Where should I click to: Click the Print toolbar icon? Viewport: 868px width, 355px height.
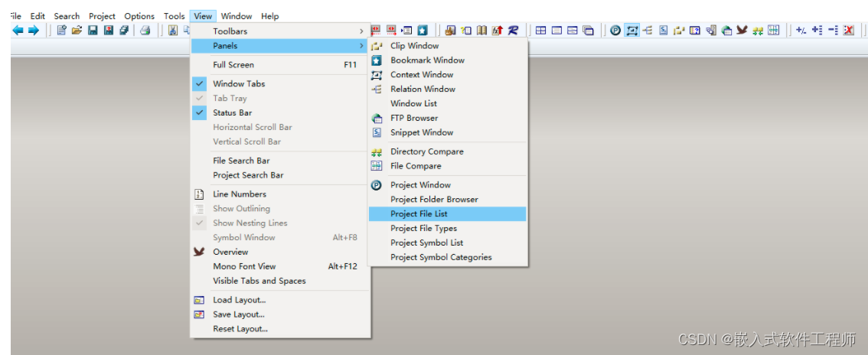pos(145,31)
